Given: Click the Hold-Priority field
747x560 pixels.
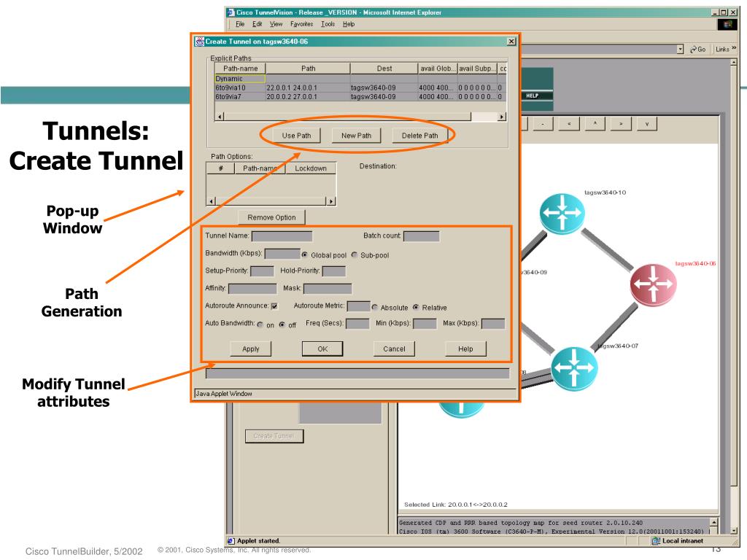Looking at the screenshot, I should (334, 271).
